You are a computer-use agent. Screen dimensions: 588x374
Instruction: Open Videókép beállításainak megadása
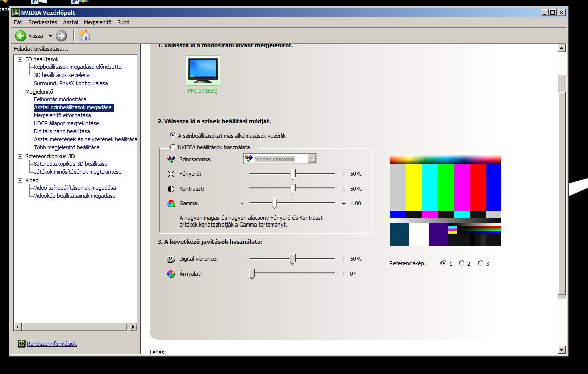(75, 196)
